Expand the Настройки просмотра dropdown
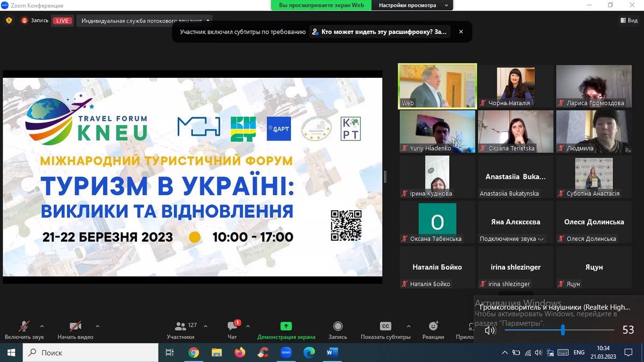 point(412,5)
